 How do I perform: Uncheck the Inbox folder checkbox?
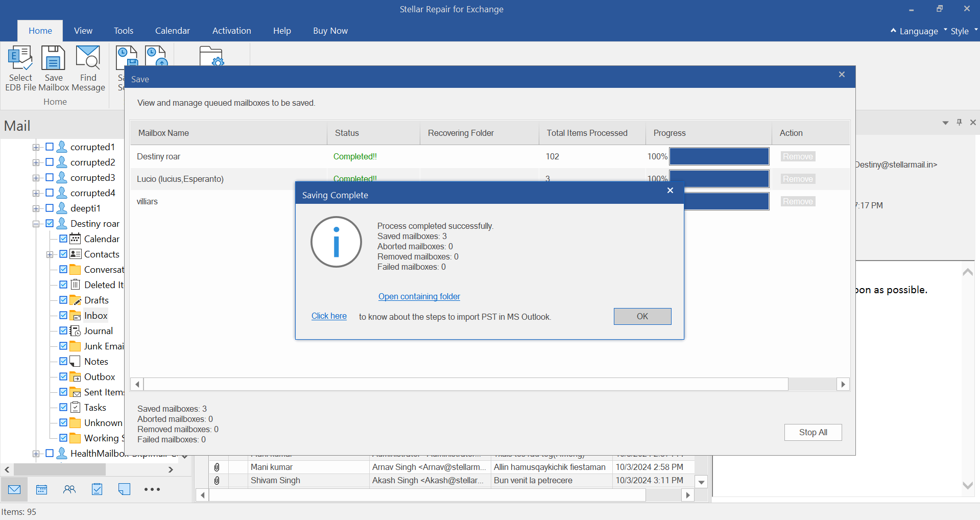[x=63, y=315]
